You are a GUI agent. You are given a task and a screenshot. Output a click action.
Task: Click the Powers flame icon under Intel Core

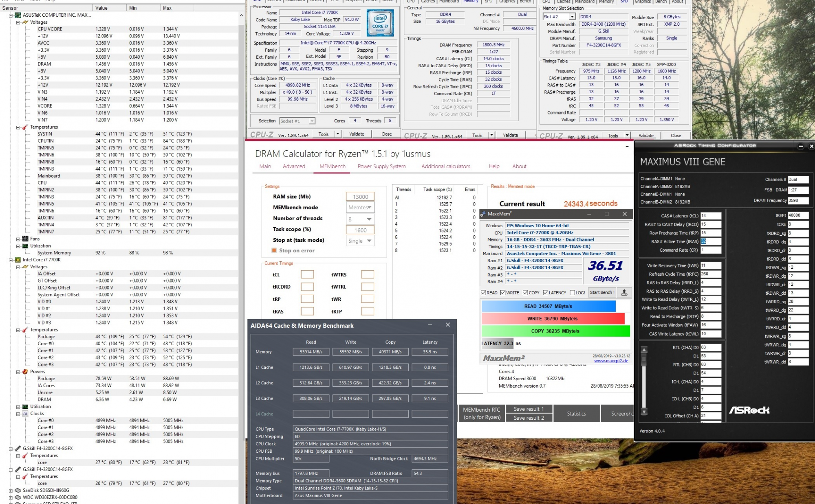[25, 372]
